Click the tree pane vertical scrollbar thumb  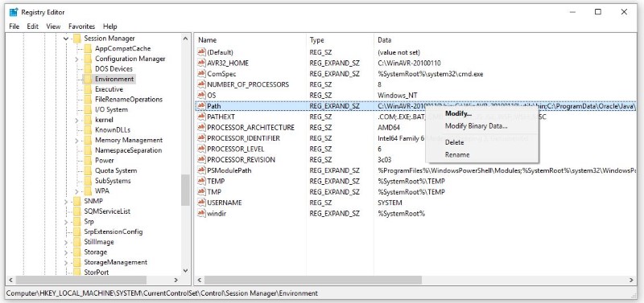(x=186, y=190)
